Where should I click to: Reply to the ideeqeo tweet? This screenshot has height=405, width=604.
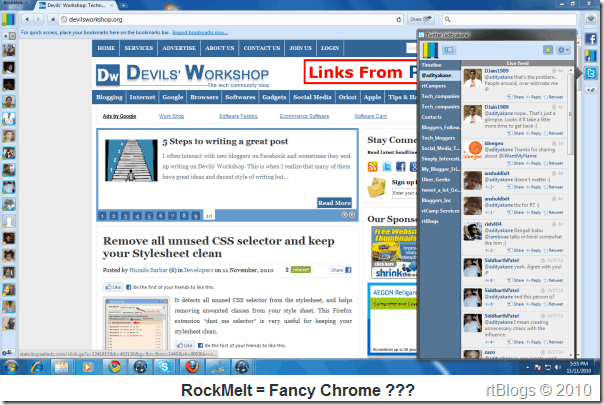[534, 163]
